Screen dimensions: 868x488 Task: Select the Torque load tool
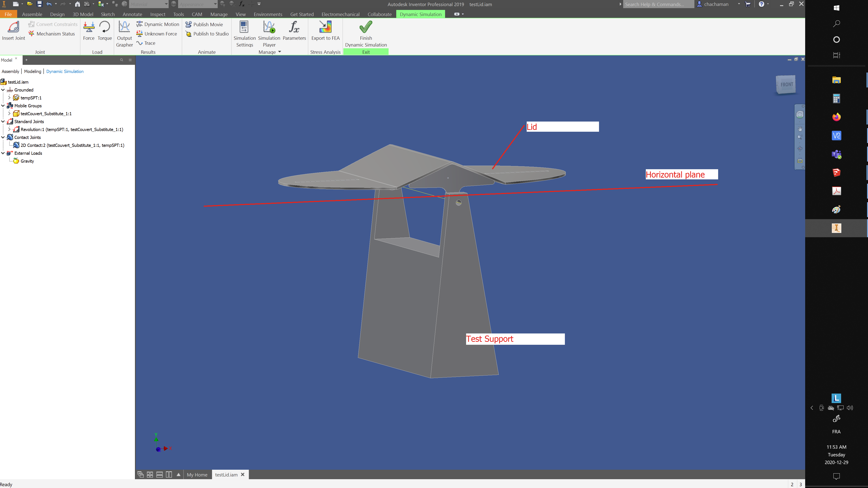(104, 31)
